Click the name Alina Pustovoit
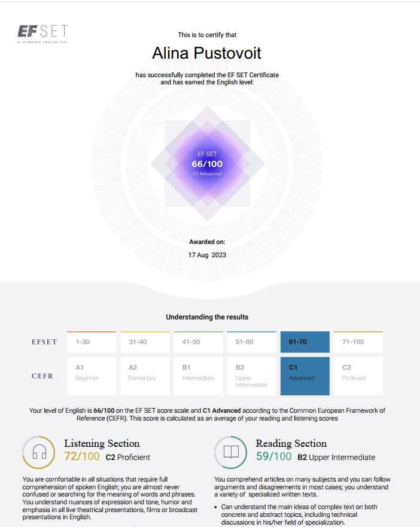420x527 pixels. click(207, 53)
